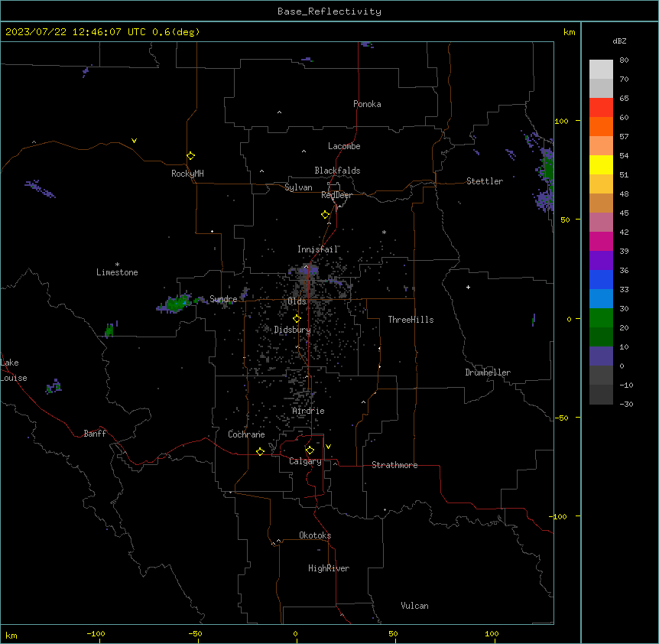Pick the blue legend swatch below 36

tap(601, 279)
